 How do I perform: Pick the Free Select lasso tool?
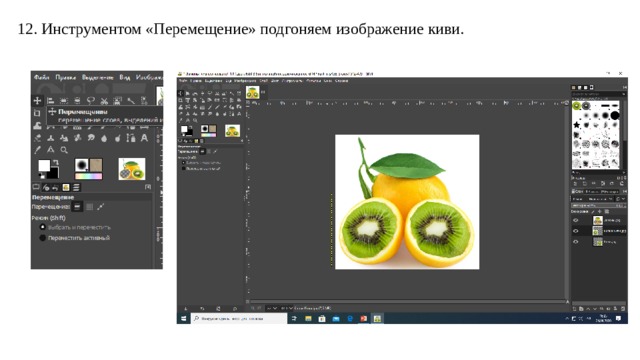click(91, 100)
